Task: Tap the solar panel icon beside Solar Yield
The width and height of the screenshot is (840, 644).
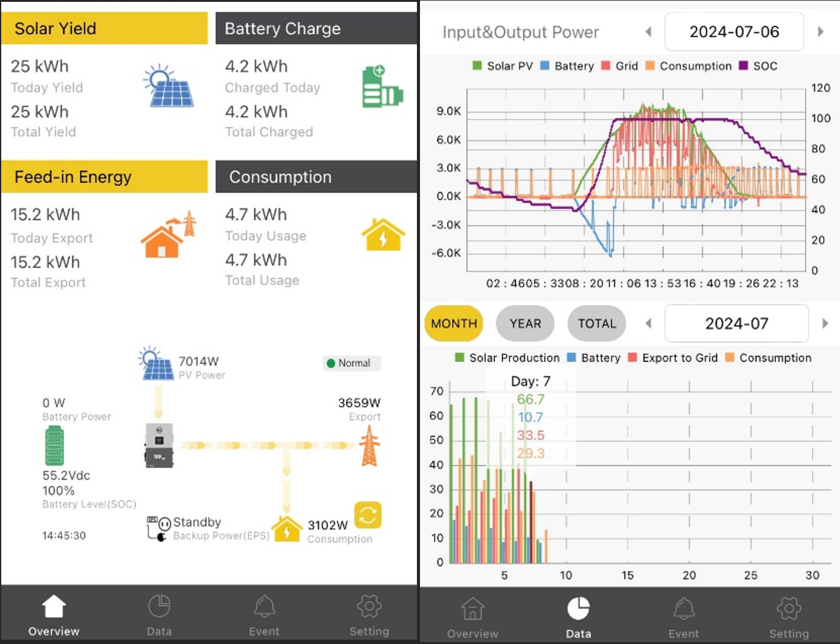Action: coord(168,86)
